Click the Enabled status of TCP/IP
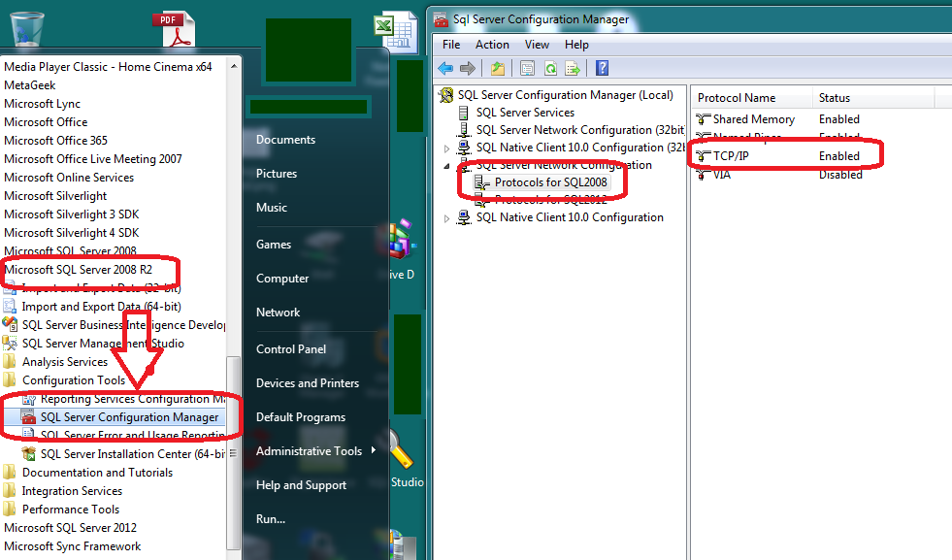Image resolution: width=952 pixels, height=560 pixels. pos(839,156)
